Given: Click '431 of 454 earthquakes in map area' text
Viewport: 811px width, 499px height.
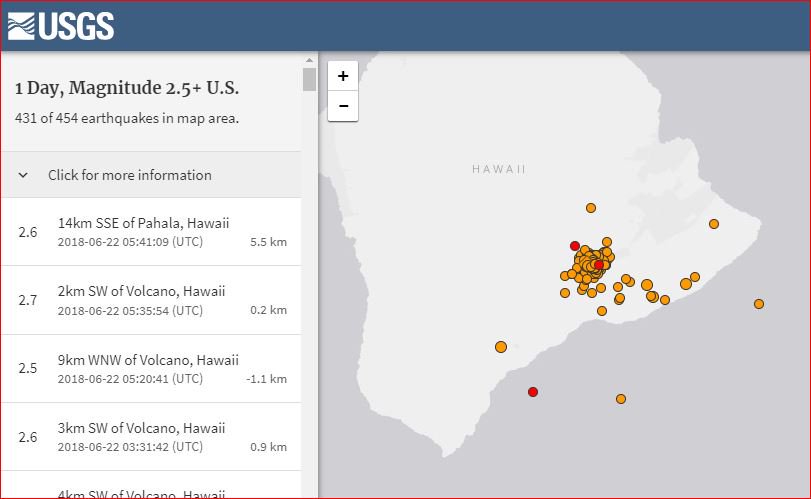Looking at the screenshot, I should pyautogui.click(x=127, y=118).
